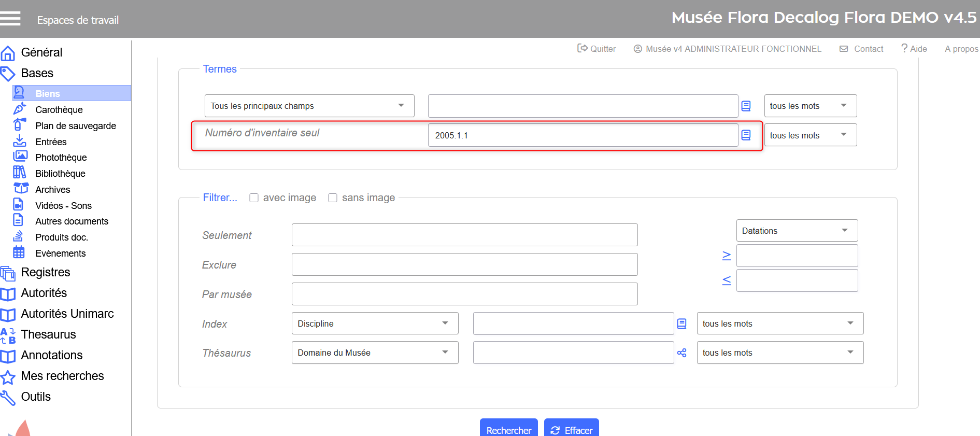The width and height of the screenshot is (980, 436).
Task: Expand the Discipline index dropdown
Action: (375, 324)
